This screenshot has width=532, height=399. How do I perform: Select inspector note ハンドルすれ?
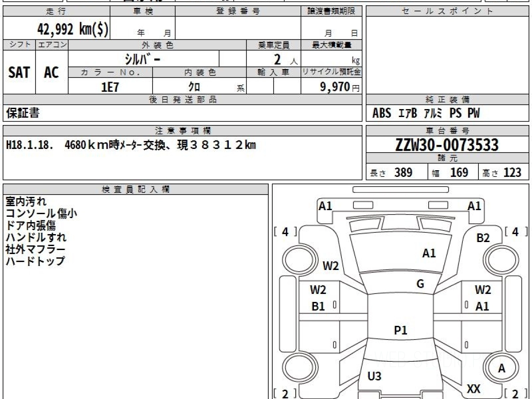tap(36, 237)
